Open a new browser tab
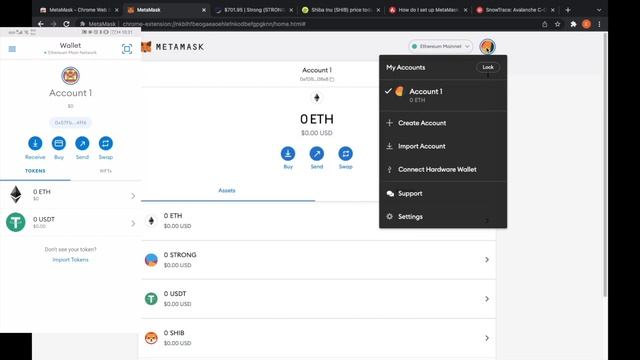The width and height of the screenshot is (640, 360). [568, 10]
